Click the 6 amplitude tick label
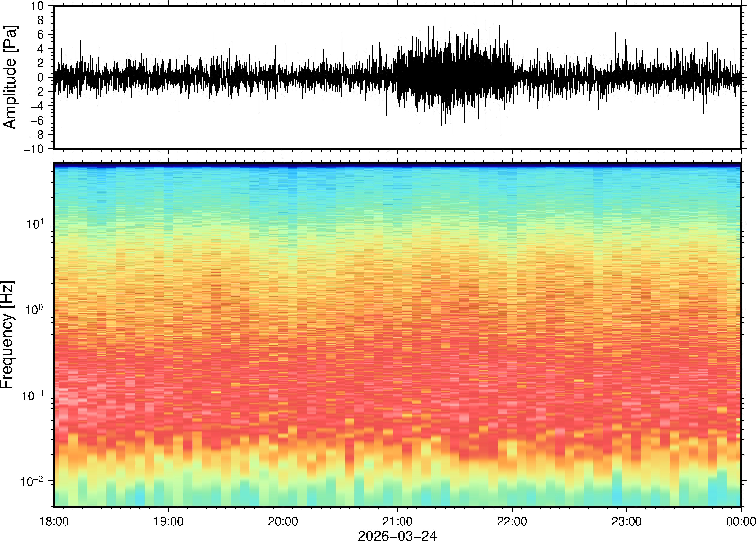The height and width of the screenshot is (541, 756). [x=41, y=35]
